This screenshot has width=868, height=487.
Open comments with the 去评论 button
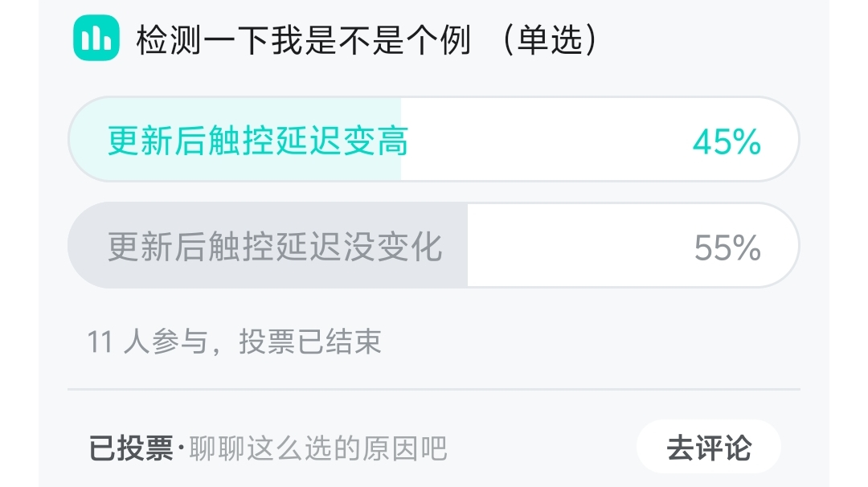pyautogui.click(x=708, y=447)
